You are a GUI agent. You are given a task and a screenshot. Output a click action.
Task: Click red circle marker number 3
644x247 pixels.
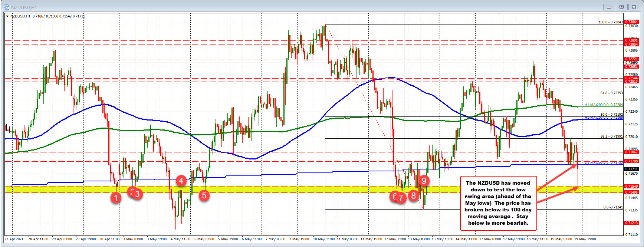pos(138,194)
